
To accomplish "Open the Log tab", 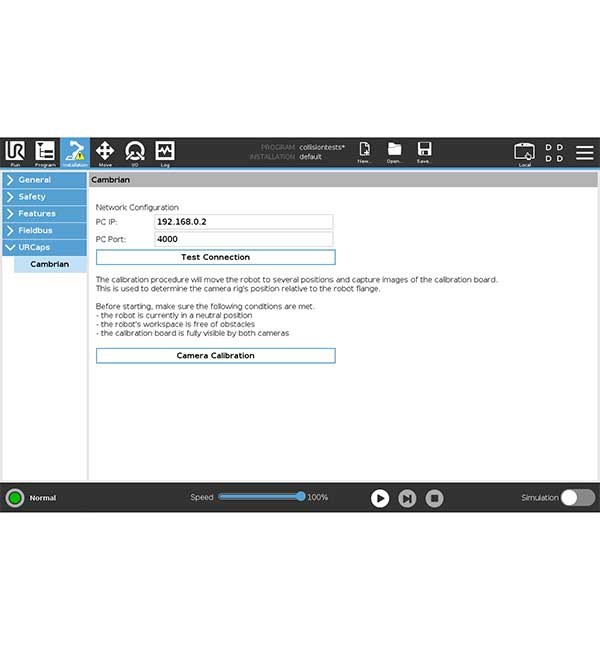I will 165,153.
